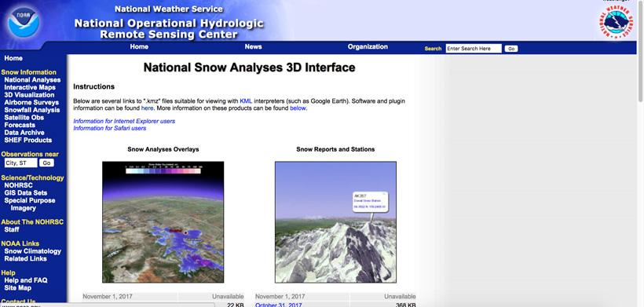Open News in the top navigation bar

point(254,47)
